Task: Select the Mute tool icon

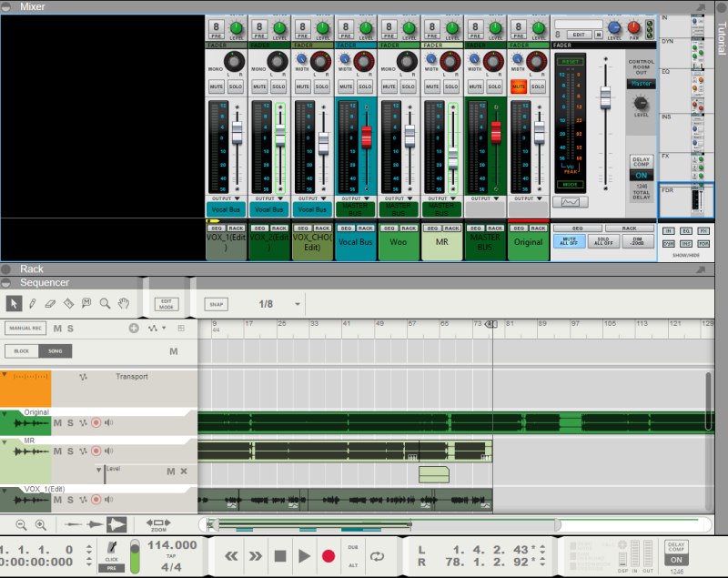Action: (x=86, y=304)
